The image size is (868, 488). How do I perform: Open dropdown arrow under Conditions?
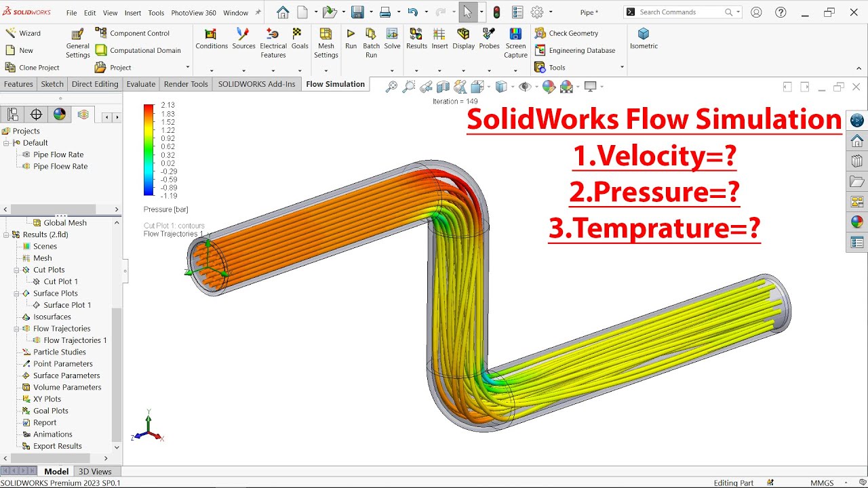tap(212, 70)
